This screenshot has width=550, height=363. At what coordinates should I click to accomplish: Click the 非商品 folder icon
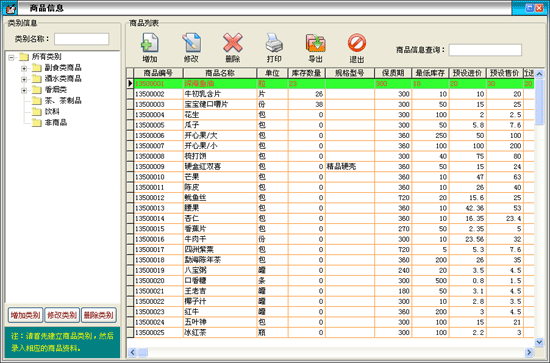coord(37,122)
